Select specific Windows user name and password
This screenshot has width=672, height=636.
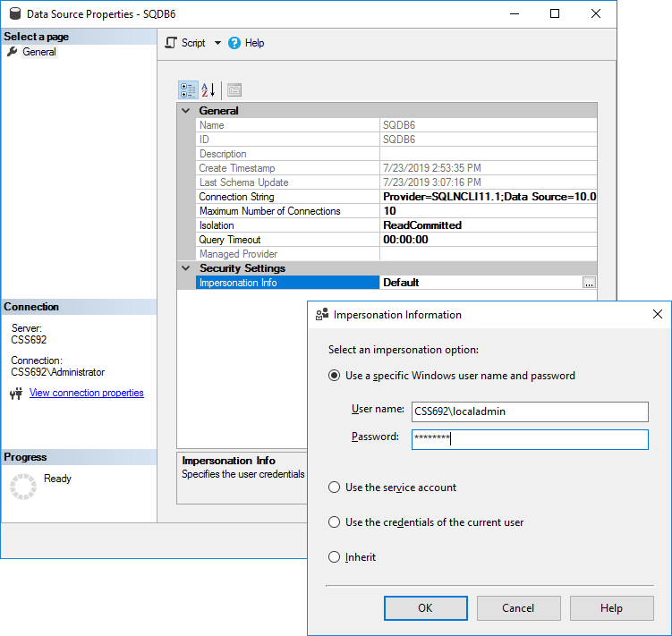[335, 376]
